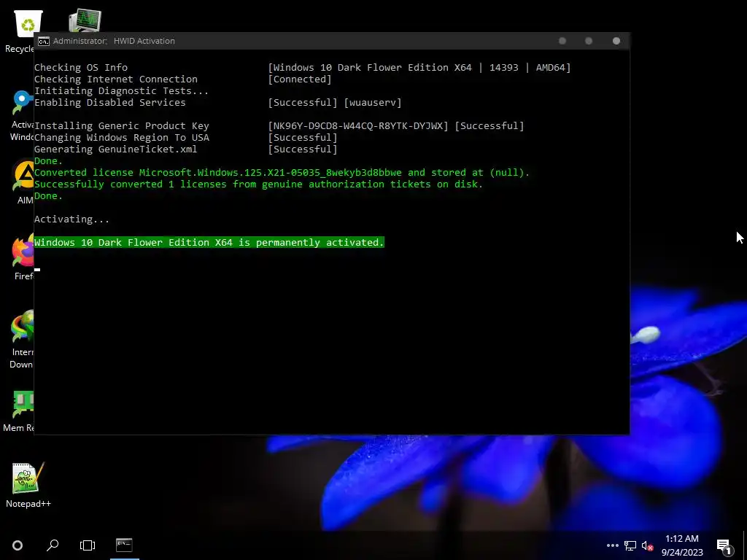Click the '[wuauserv]' service text
This screenshot has width=747, height=560.
pos(373,102)
